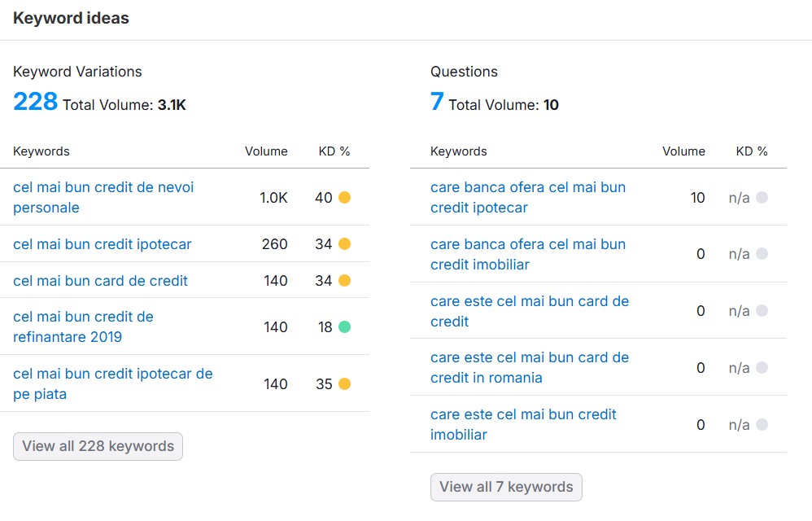Open 'cel mai bun credit ipotecar de pe piata'
Image resolution: width=812 pixels, height=521 pixels.
[x=112, y=383]
